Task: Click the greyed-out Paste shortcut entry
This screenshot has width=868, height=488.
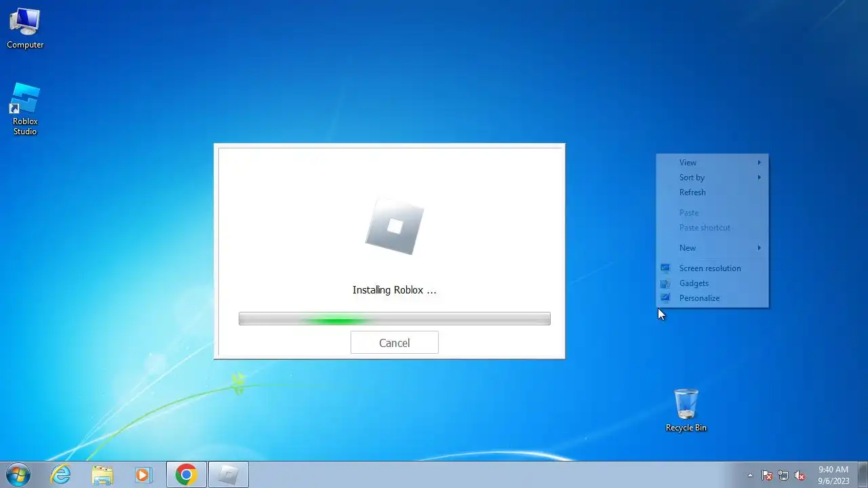Action: [x=712, y=228]
